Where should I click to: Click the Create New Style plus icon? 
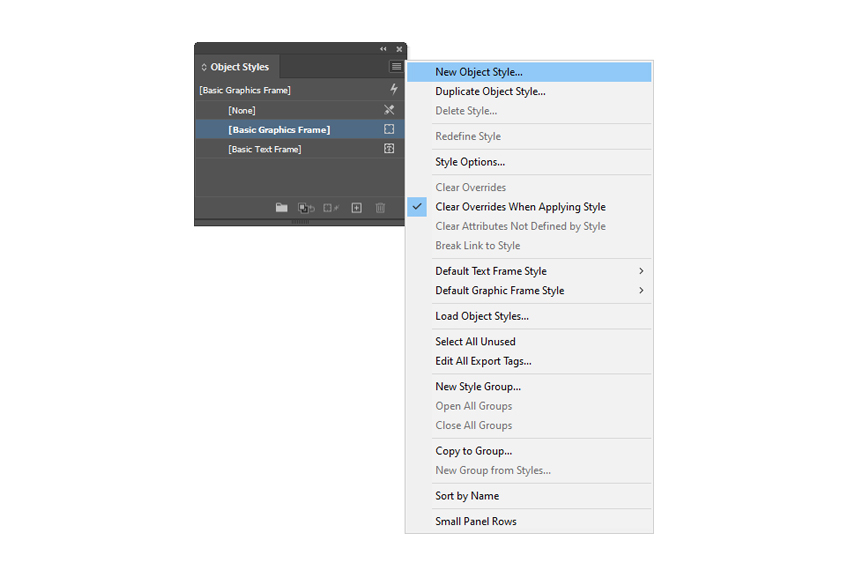click(x=357, y=208)
